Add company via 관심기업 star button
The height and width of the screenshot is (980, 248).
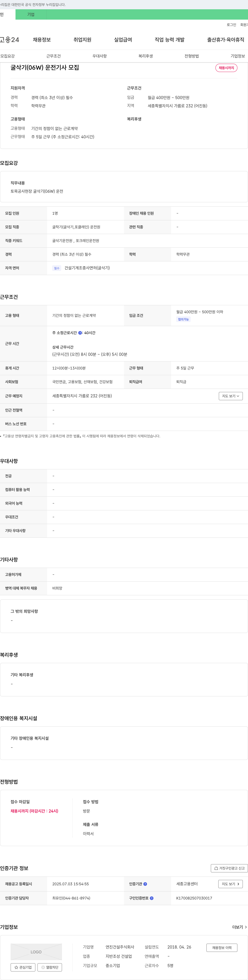[x=23, y=967]
